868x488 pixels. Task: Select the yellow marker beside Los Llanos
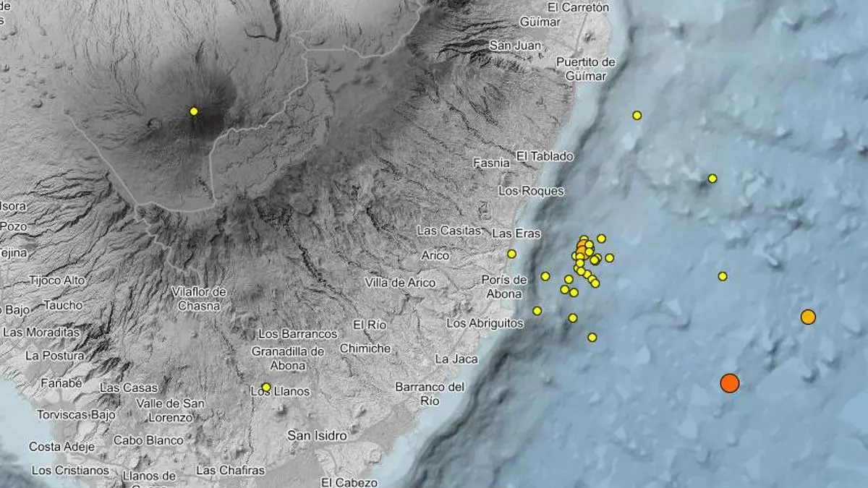pyautogui.click(x=266, y=388)
